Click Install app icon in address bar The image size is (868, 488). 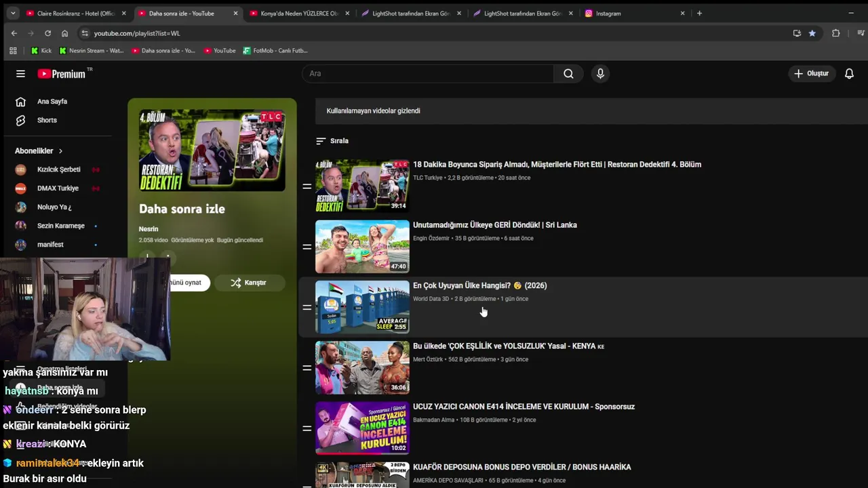797,33
